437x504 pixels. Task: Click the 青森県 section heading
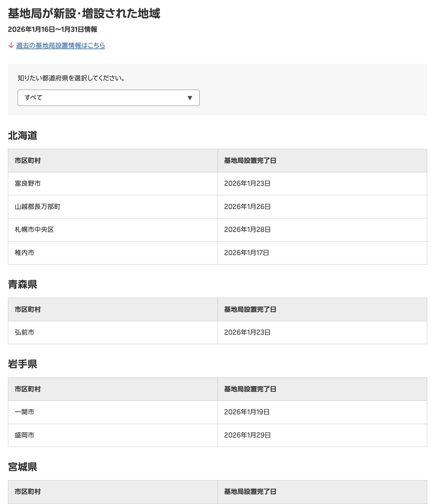pos(23,284)
